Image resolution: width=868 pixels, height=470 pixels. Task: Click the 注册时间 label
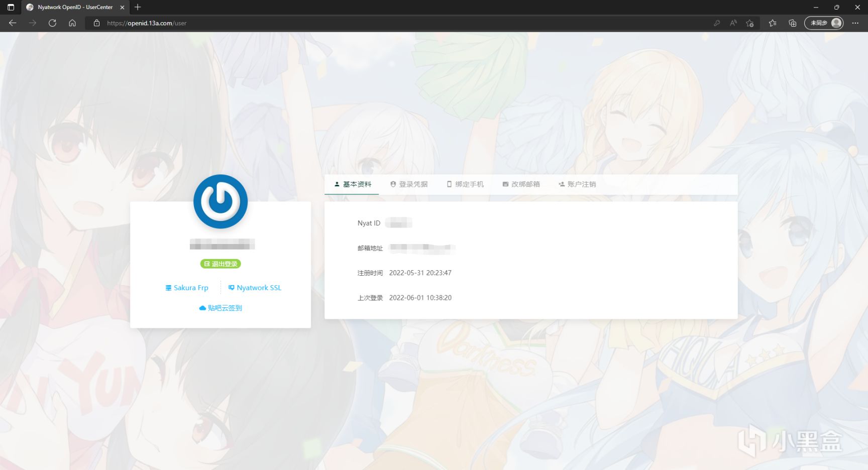(370, 273)
